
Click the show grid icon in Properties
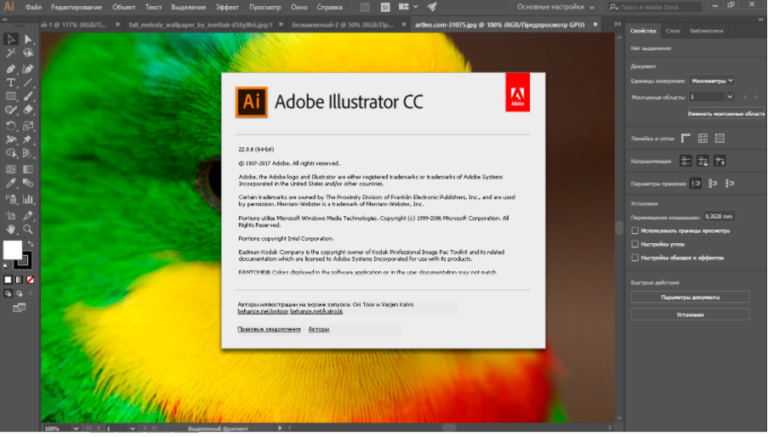pyautogui.click(x=702, y=138)
